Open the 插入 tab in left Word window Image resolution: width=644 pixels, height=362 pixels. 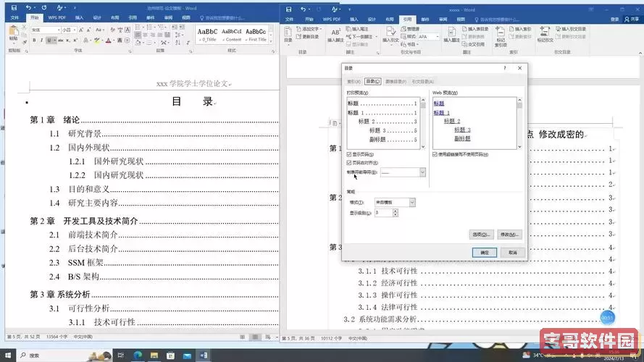78,17
